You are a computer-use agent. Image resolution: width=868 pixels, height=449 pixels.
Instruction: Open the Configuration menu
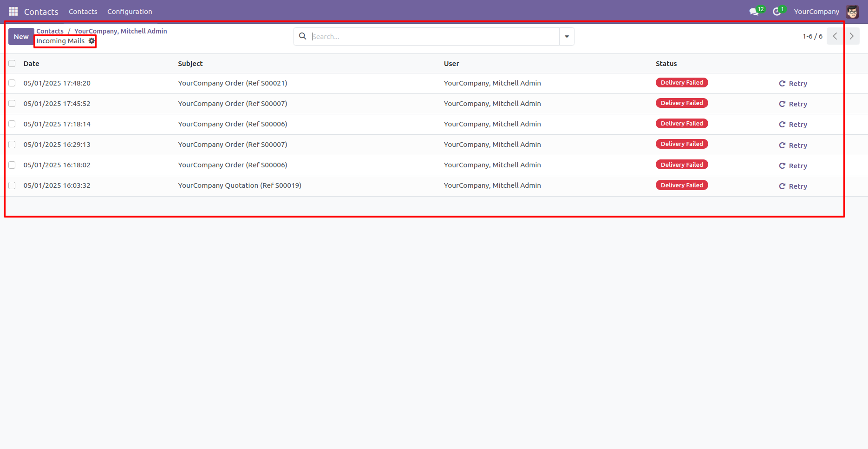pos(130,11)
